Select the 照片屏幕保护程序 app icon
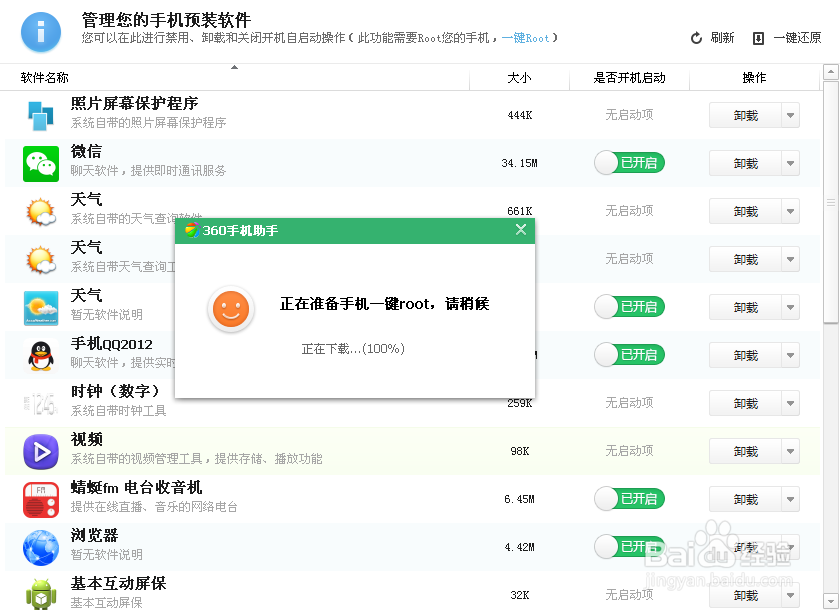 tap(41, 115)
